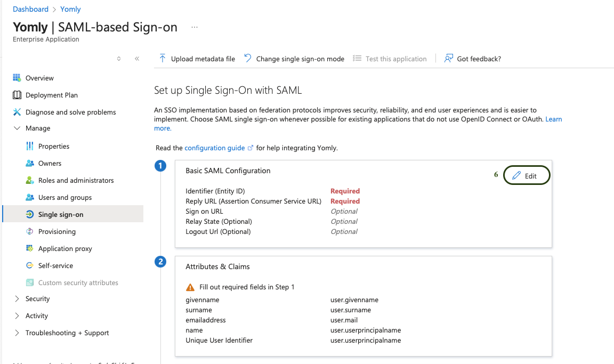Expand the Security section
This screenshot has height=364, width=614.
click(x=17, y=299)
